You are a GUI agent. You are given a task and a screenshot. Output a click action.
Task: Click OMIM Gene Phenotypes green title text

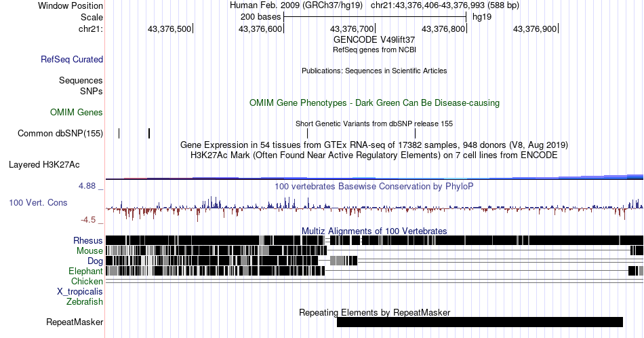[x=374, y=102]
